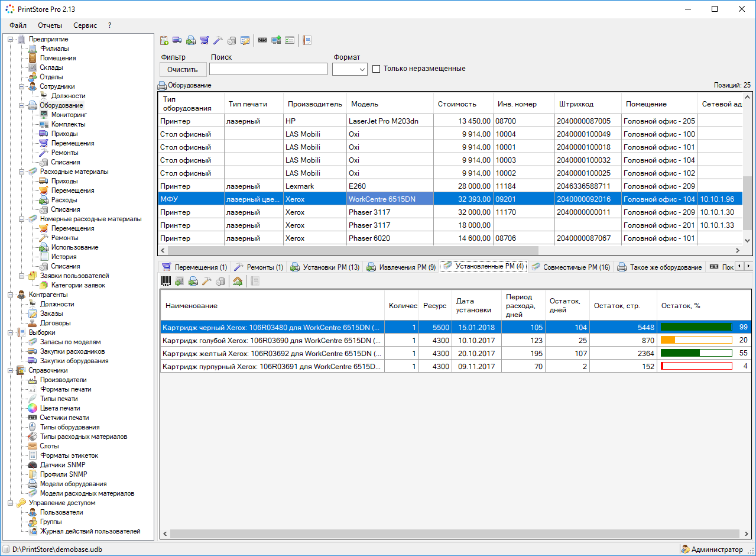Click the house with arrow icon in the lower toolbar
This screenshot has width=756, height=556.
238,282
